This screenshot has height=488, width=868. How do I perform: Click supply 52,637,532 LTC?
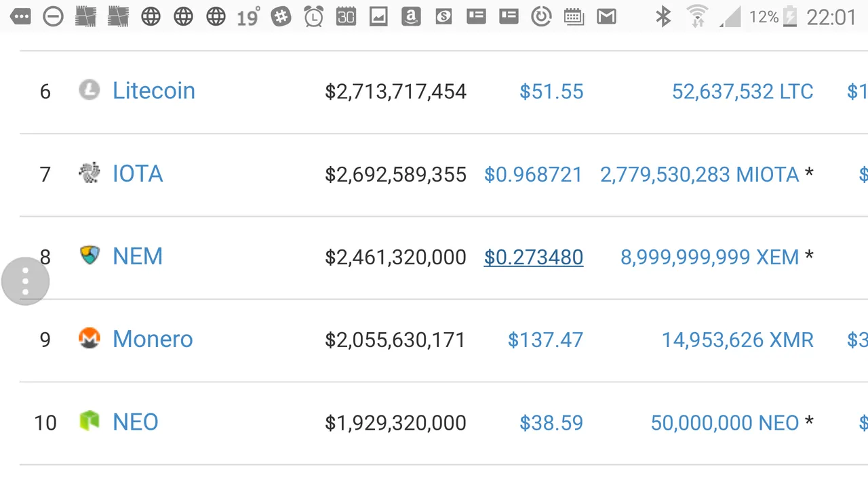(x=743, y=91)
